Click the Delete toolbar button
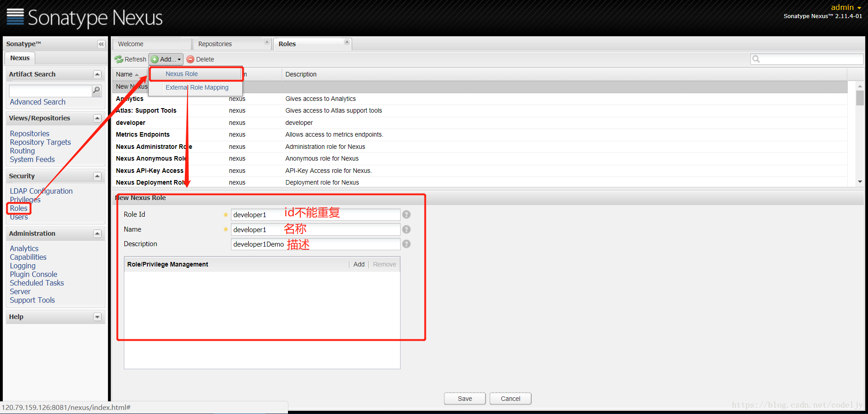 (x=200, y=59)
